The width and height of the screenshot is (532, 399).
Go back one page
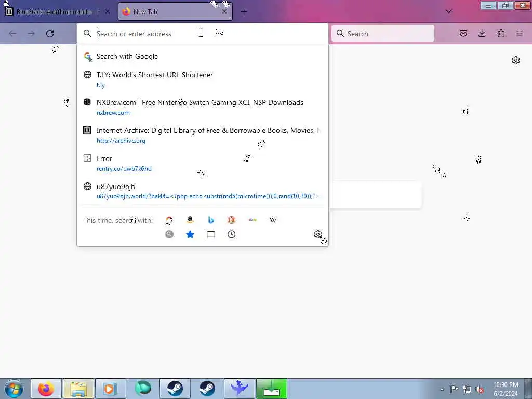pos(12,34)
